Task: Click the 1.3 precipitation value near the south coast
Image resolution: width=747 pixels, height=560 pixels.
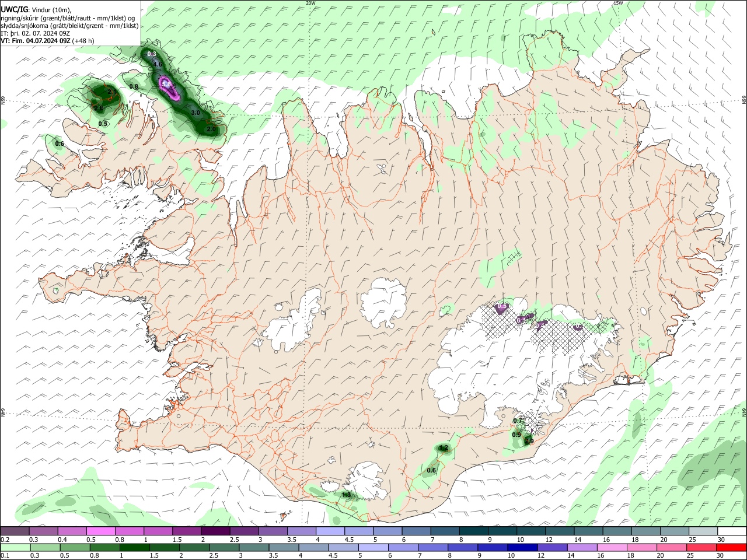Action: click(346, 495)
